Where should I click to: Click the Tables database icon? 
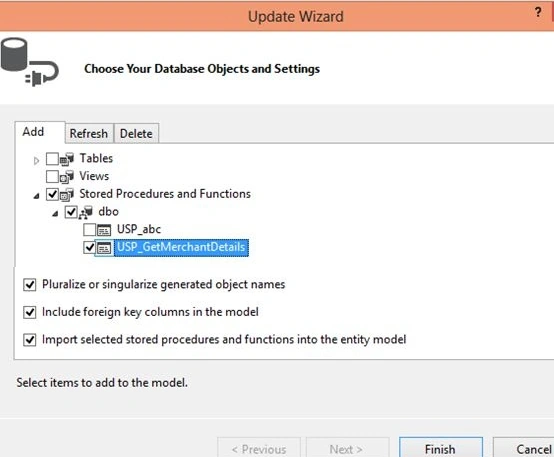(x=67, y=159)
